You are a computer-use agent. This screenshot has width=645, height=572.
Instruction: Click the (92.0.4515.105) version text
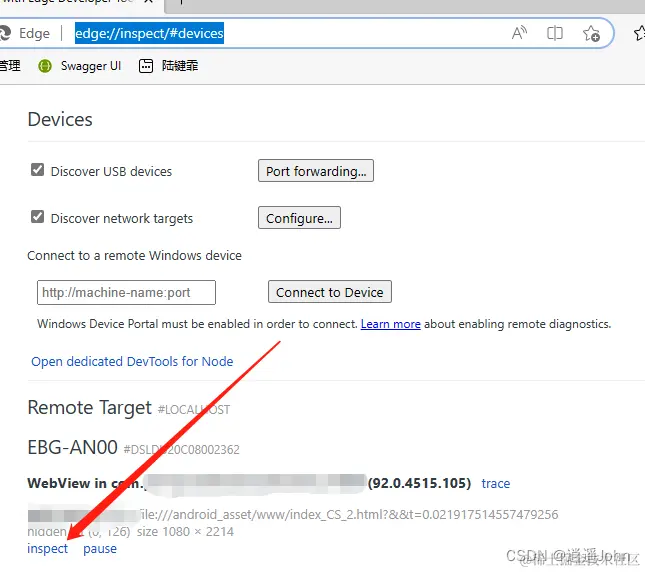[x=419, y=483]
